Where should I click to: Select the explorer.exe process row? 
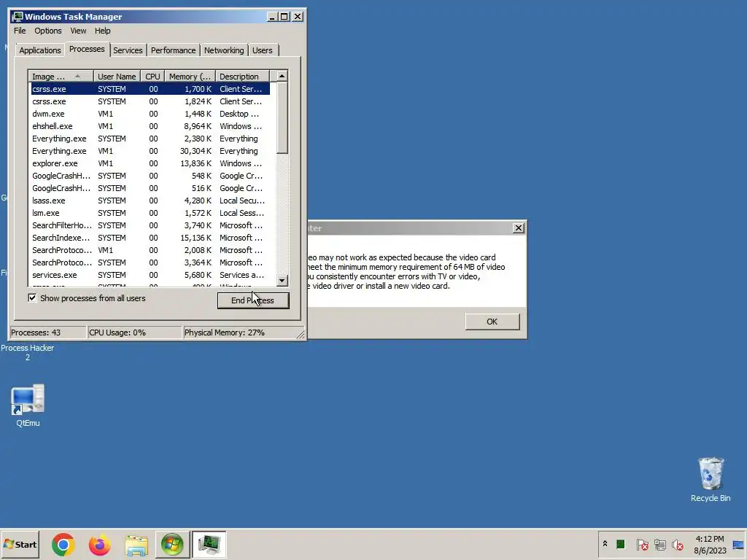pyautogui.click(x=150, y=163)
